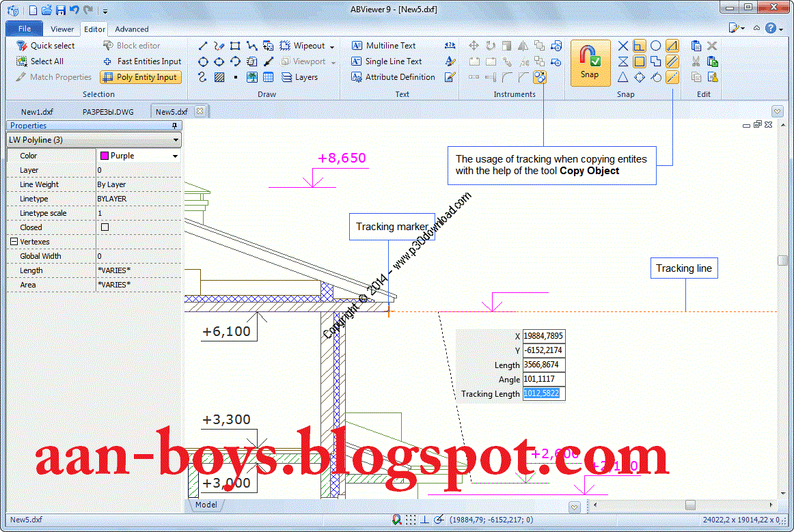Open the LW Polyline (3) entity dropdown
794x532 pixels.
(176, 140)
